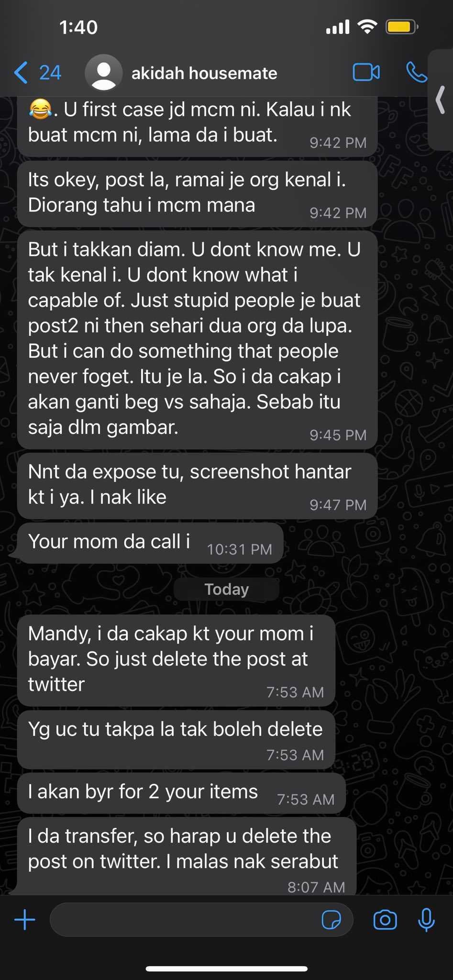Viewport: 453px width, 980px height.
Task: Open akidah housemate contact info
Action: [x=204, y=73]
